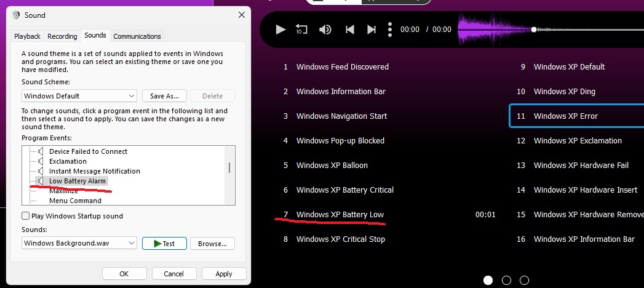Play track Windows XP Information Bar
The width and height of the screenshot is (644, 288).
click(584, 239)
